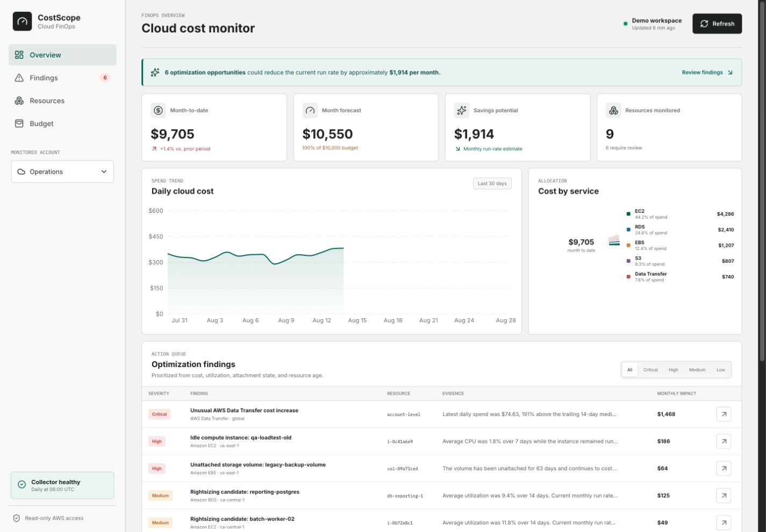This screenshot has height=532, width=766.
Task: Click the $9,705 month-to-date value
Action: tap(173, 134)
